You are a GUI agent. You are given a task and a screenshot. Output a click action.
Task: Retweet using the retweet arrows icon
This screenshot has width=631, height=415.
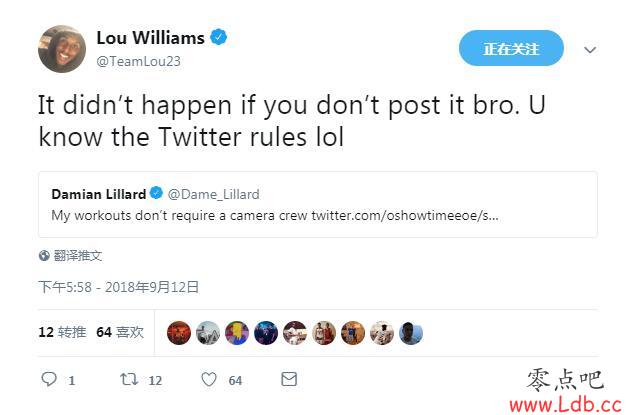(129, 379)
